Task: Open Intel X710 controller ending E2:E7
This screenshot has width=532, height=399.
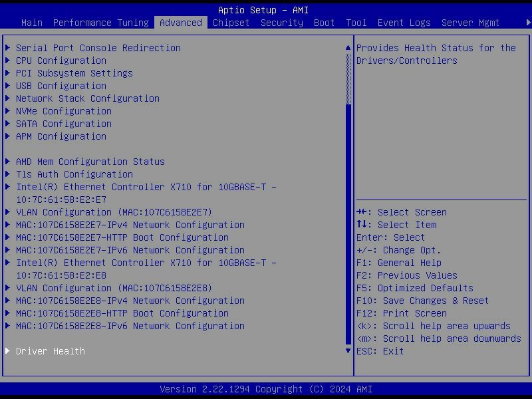Action: 146,193
